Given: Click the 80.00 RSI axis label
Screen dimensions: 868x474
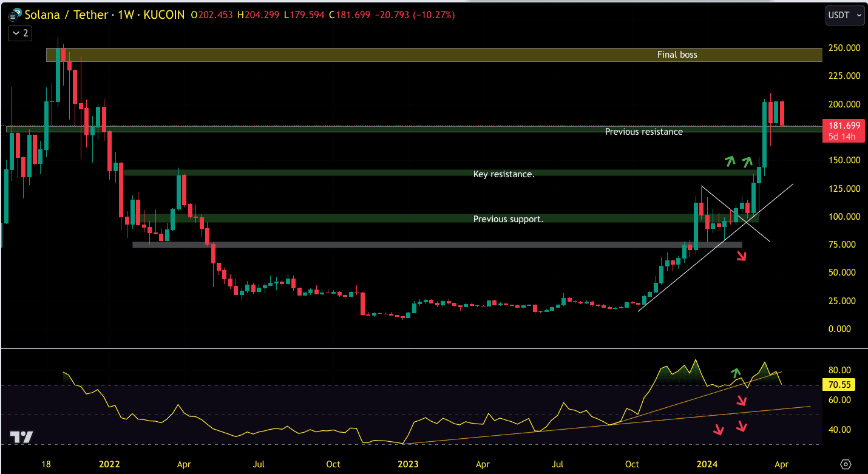Looking at the screenshot, I should (x=840, y=370).
